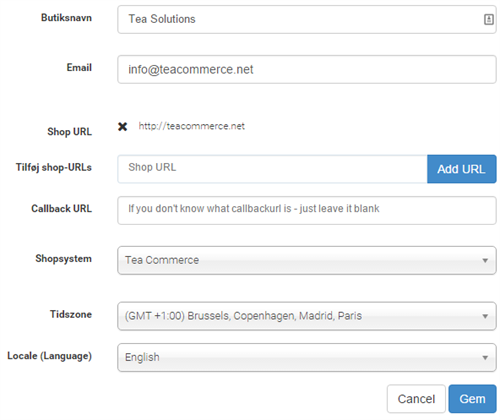Click the Tilføj shop-URLs label
This screenshot has width=500, height=420.
click(54, 167)
